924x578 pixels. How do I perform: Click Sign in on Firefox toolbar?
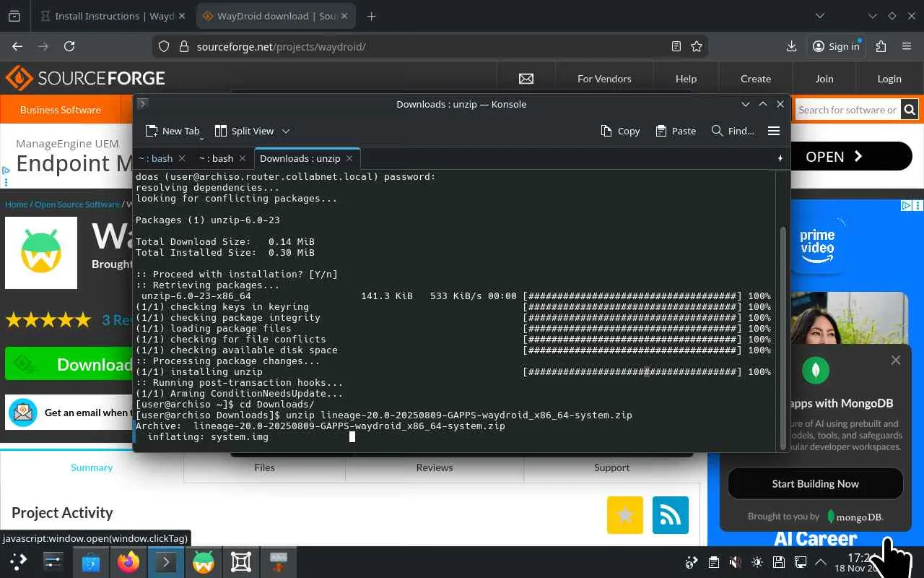tap(836, 46)
